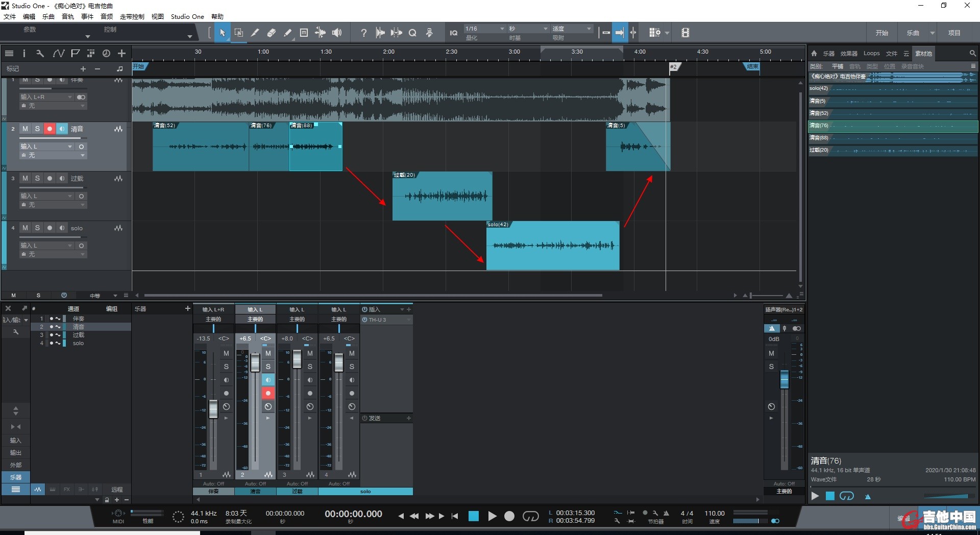Switch to the Loops browser tab
This screenshot has width=980, height=535.
click(871, 53)
